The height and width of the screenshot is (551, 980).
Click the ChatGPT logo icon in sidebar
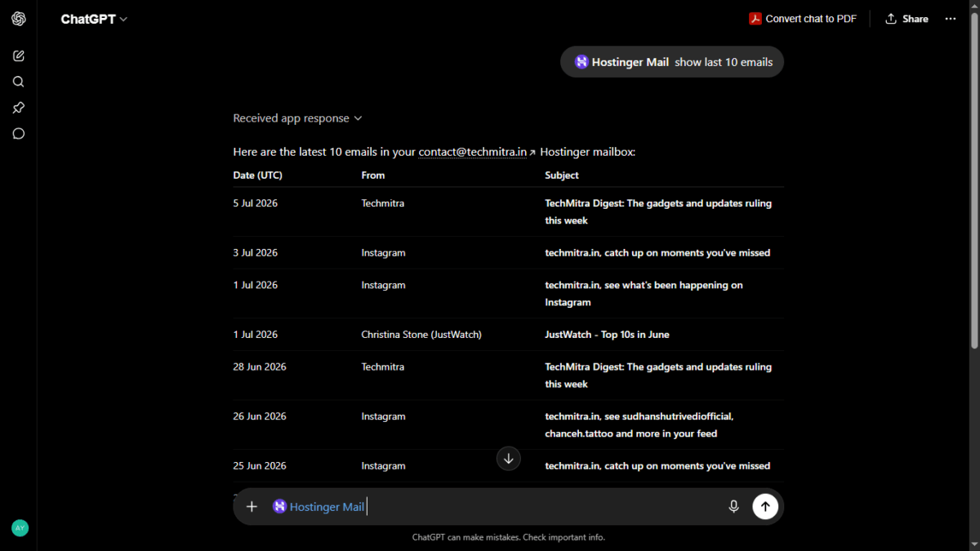19,19
